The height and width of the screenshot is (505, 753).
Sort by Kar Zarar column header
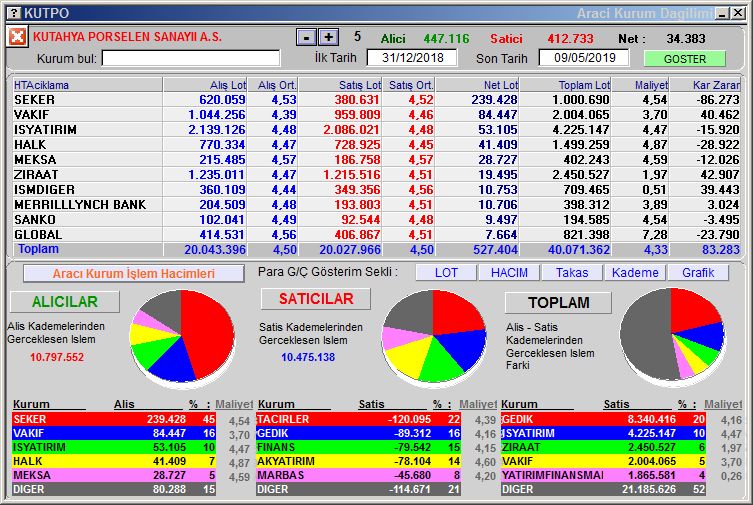705,85
